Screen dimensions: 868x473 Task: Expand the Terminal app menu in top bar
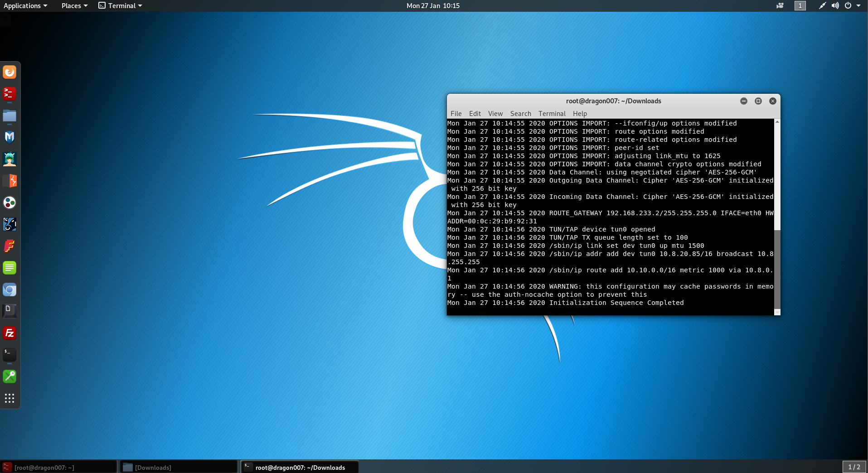click(x=121, y=5)
